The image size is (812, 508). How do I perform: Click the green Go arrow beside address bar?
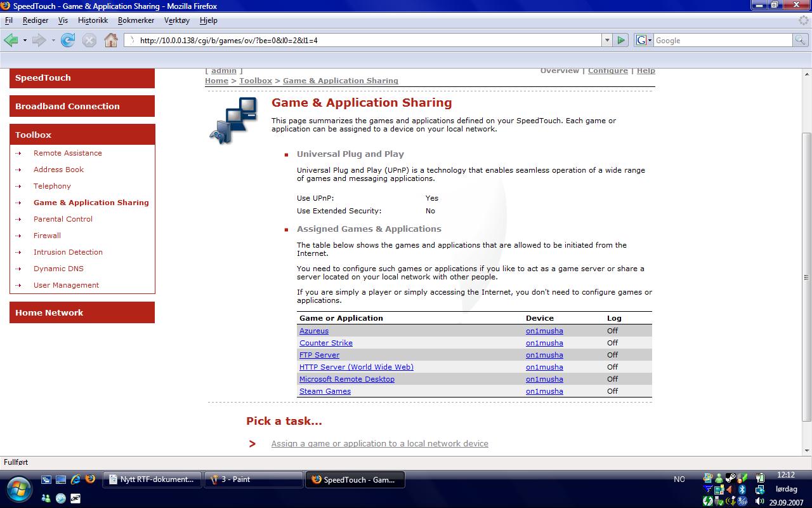[x=621, y=40]
